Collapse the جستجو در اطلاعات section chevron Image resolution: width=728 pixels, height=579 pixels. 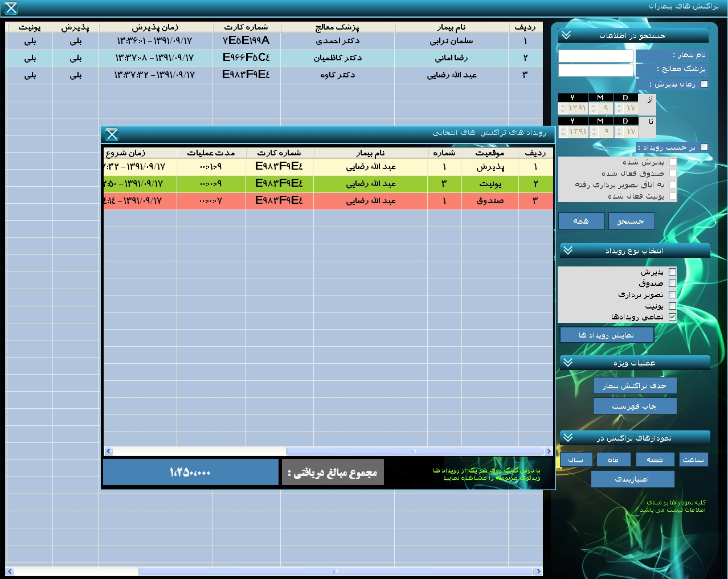(566, 35)
